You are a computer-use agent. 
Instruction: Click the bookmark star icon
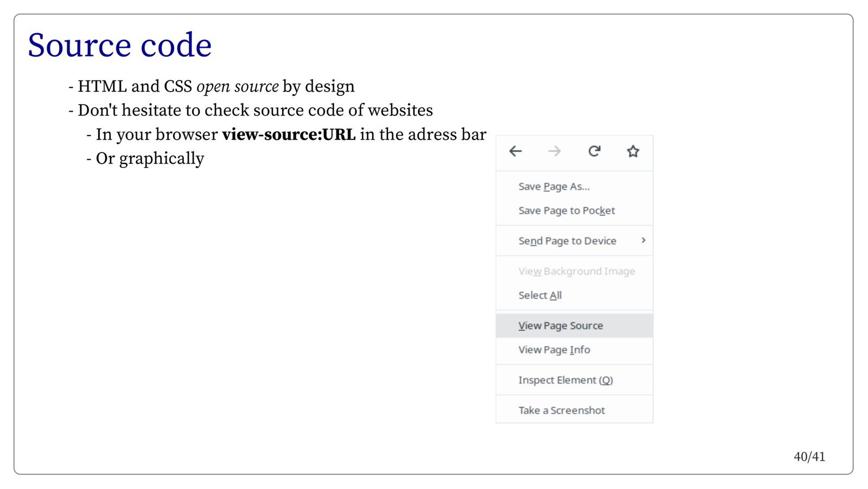633,151
